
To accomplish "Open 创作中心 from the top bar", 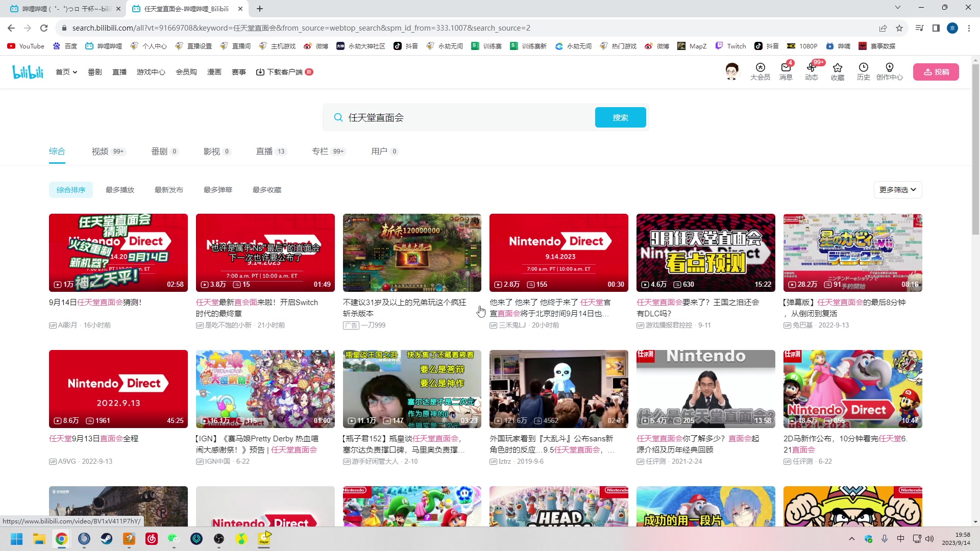I will point(890,72).
